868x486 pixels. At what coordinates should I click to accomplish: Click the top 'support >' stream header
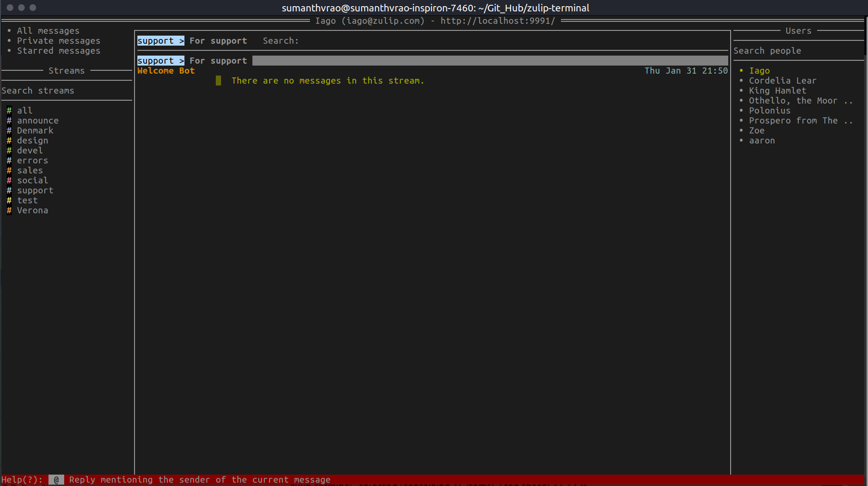(x=161, y=41)
